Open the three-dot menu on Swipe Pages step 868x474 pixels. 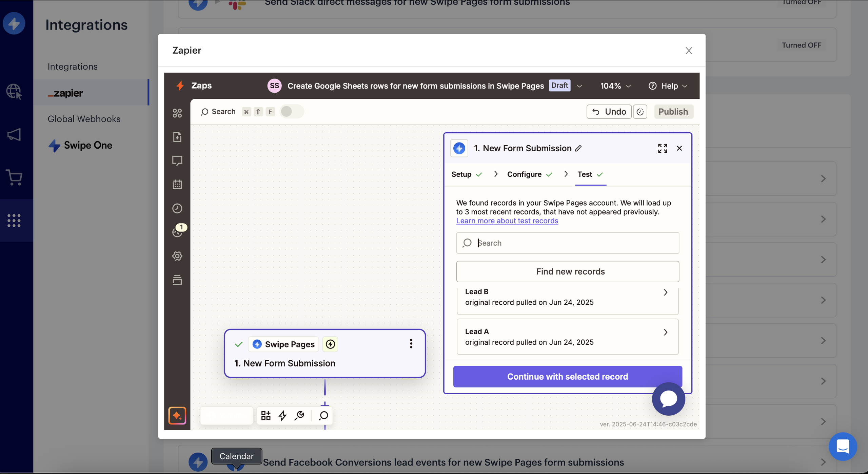pyautogui.click(x=411, y=344)
